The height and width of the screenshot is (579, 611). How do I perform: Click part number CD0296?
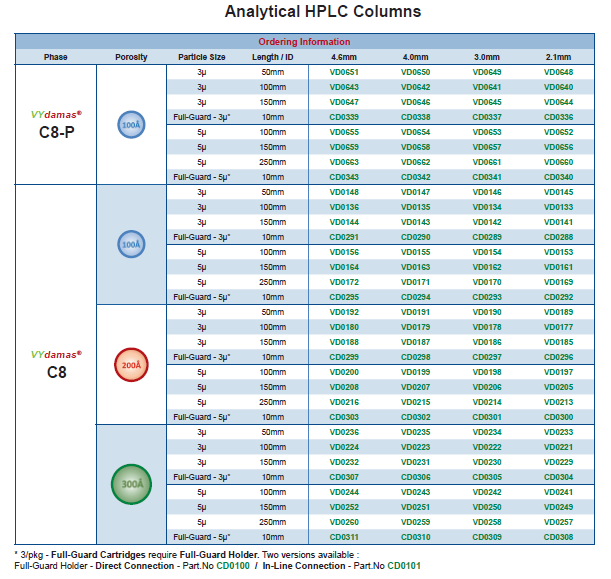(558, 357)
